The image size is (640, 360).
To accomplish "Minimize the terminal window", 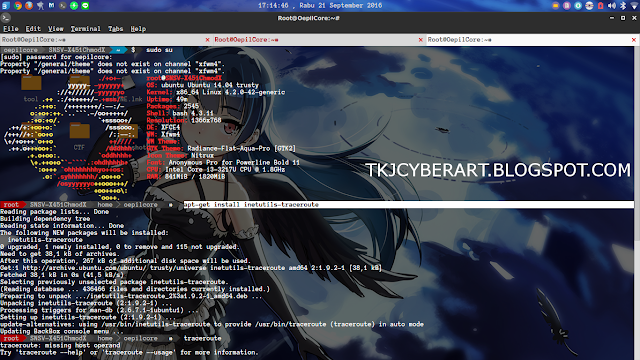I will [611, 18].
